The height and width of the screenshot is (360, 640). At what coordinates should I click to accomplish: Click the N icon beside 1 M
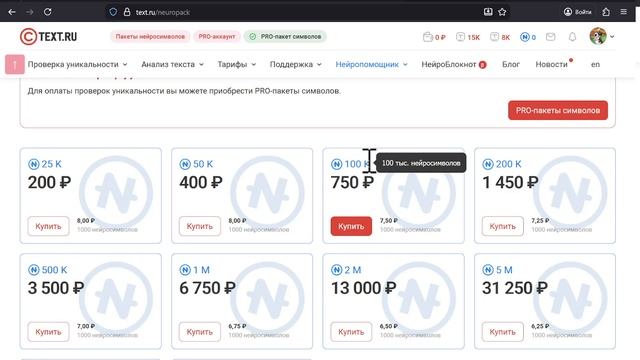pos(185,270)
